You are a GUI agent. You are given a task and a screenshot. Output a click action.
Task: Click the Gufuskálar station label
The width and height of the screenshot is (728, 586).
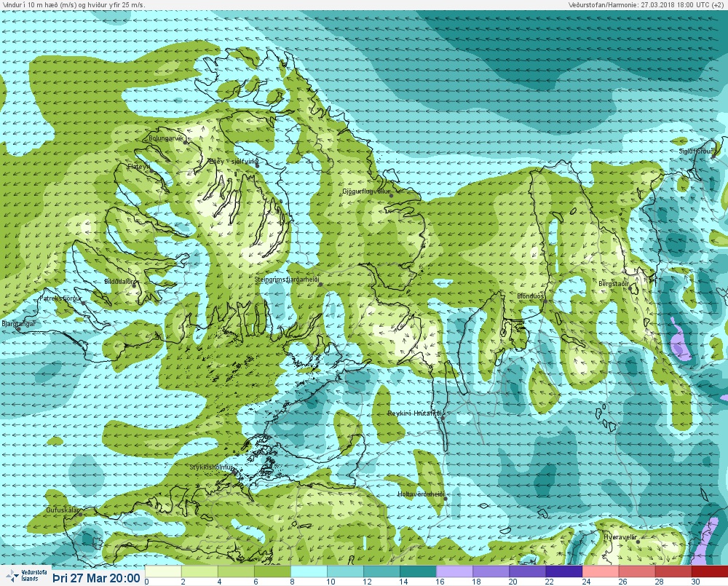coord(63,510)
